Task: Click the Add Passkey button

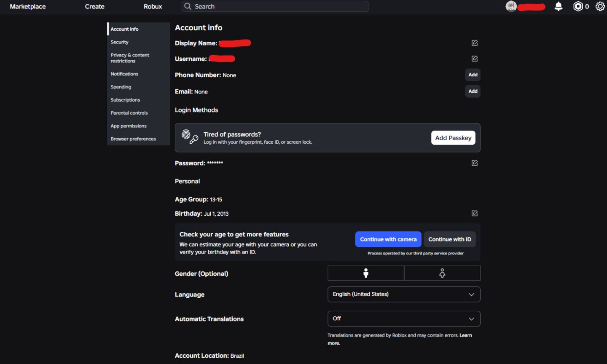Action: [x=453, y=138]
